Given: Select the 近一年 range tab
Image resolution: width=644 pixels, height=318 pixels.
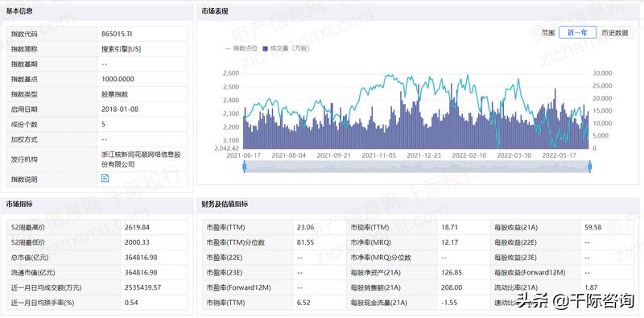Looking at the screenshot, I should click(x=577, y=33).
